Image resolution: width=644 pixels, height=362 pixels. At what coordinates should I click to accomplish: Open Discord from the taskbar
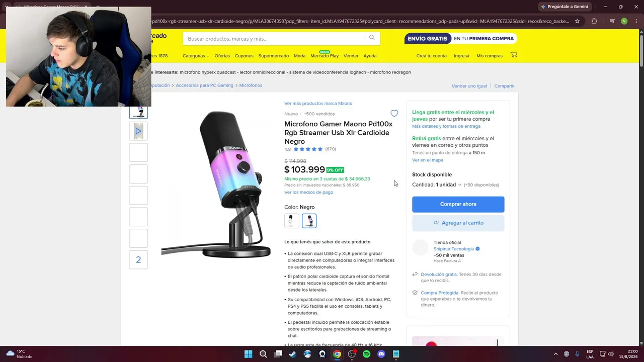(x=381, y=354)
